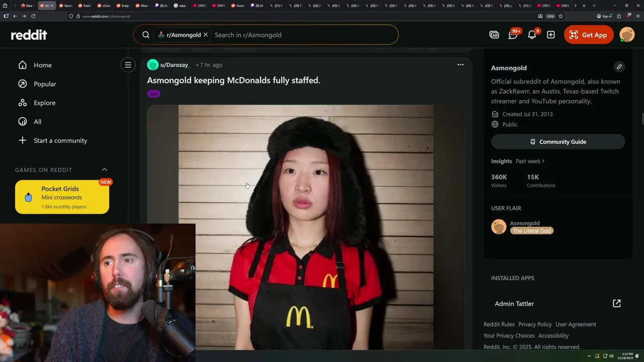This screenshot has width=644, height=362.
Task: Open Accessibility link
Action: point(553,335)
